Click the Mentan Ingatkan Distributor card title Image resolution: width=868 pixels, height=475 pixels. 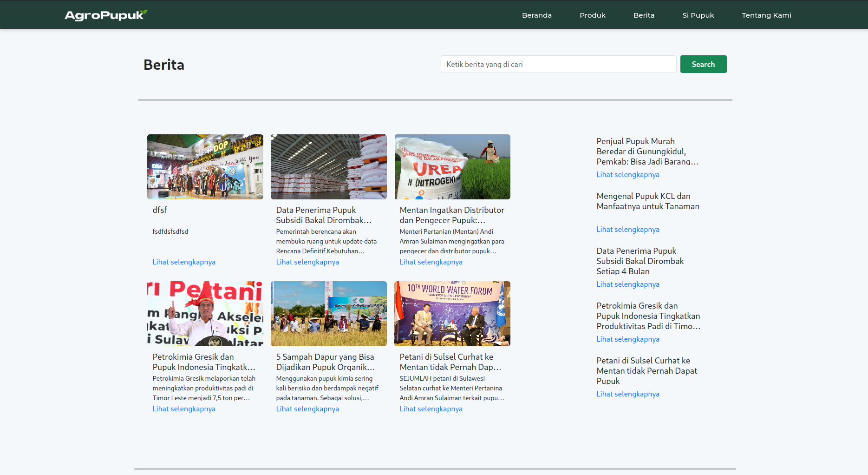pos(452,215)
